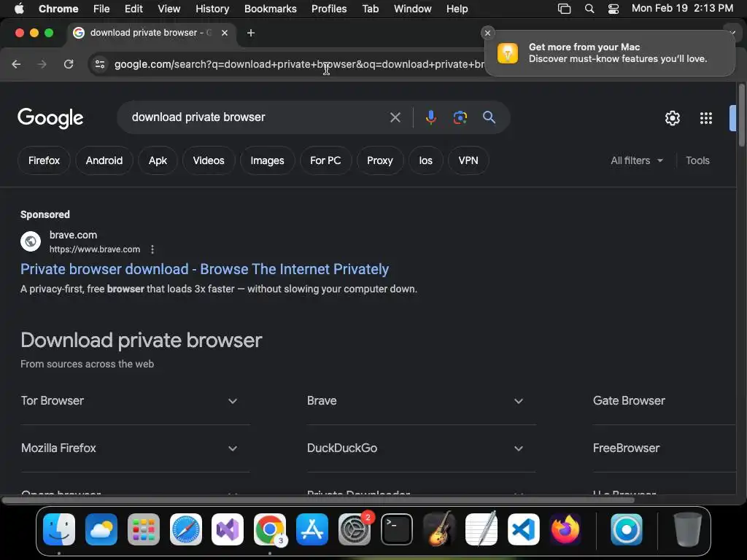Go back using the browser back arrow

[x=16, y=64]
